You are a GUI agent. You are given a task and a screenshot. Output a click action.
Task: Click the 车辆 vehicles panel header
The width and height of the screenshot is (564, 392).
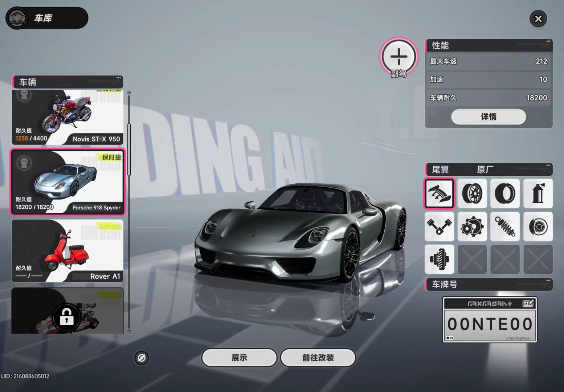pyautogui.click(x=68, y=82)
